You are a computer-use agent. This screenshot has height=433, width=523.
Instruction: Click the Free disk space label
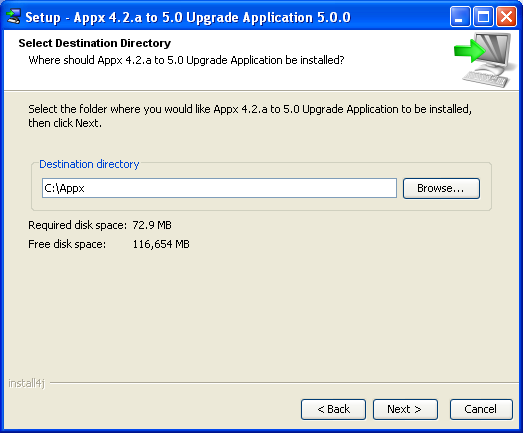coord(67,244)
